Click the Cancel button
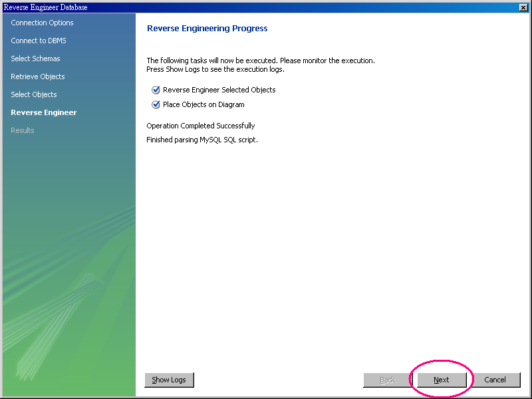532x399 pixels. point(495,380)
